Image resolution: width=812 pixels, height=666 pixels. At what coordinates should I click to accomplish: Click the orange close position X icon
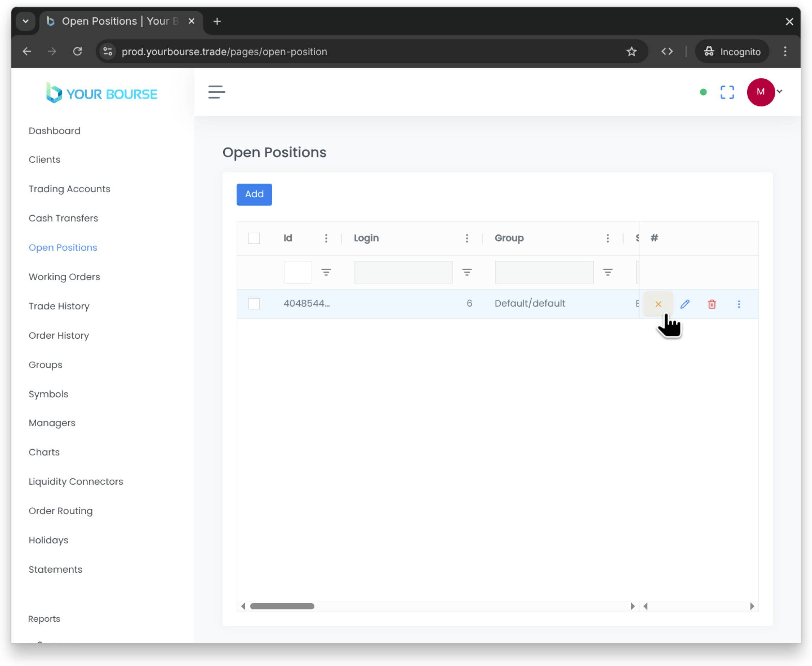click(x=658, y=304)
